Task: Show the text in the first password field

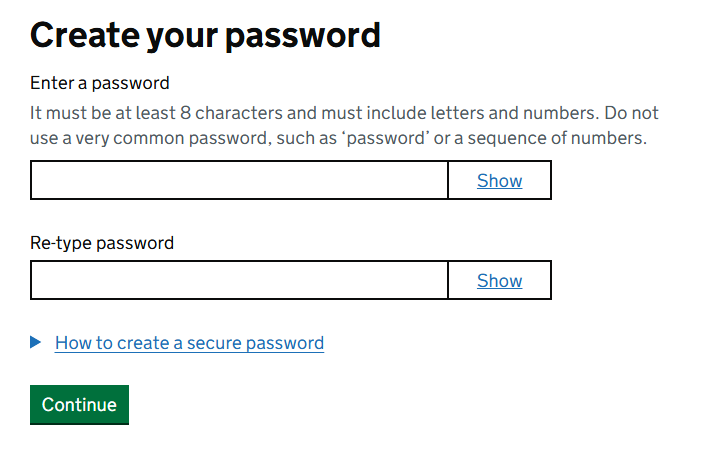Action: click(x=499, y=180)
